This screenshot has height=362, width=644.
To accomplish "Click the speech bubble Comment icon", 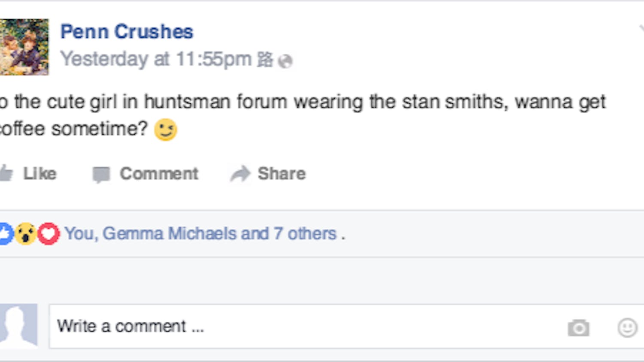I will point(101,174).
